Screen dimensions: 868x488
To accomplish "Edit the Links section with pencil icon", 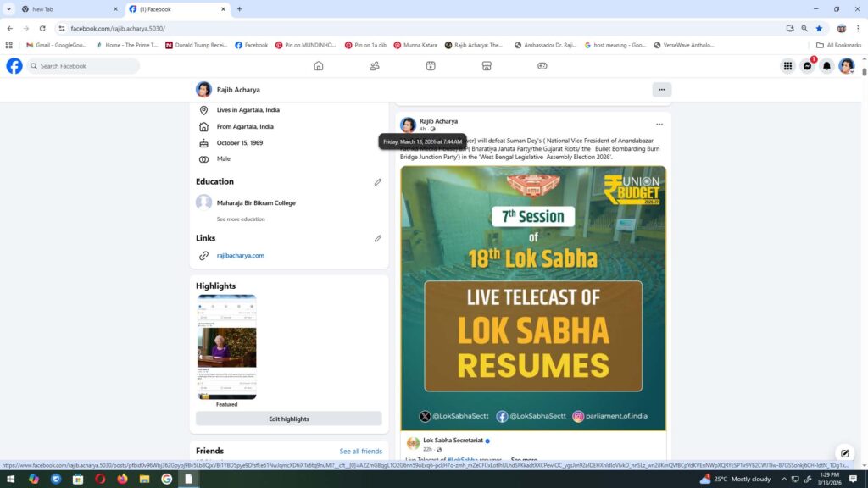I will pyautogui.click(x=378, y=239).
